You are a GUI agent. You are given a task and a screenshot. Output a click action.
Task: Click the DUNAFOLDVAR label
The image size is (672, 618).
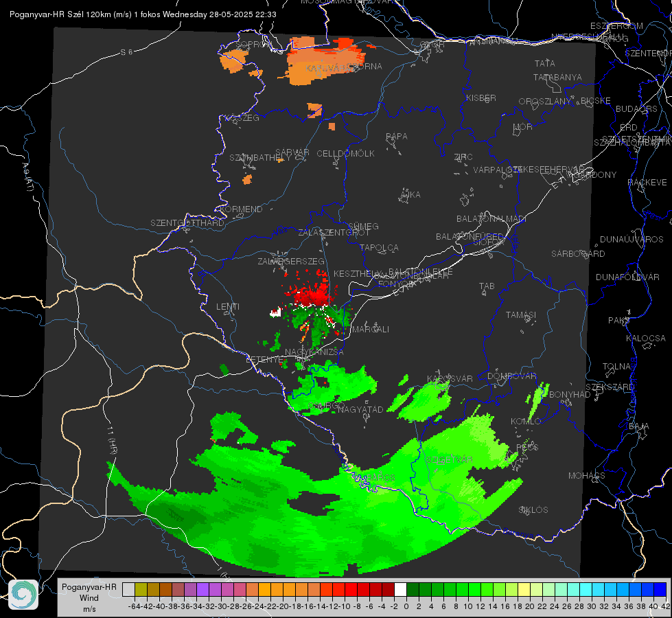627,277
